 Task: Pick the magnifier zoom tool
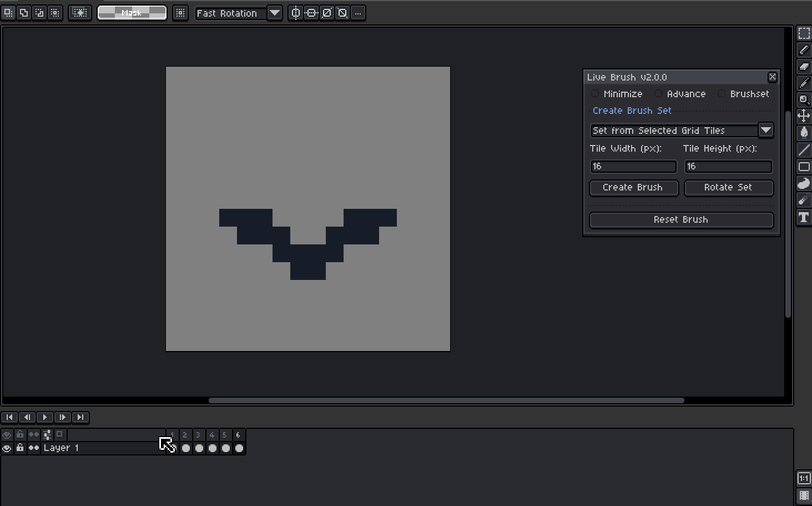click(804, 100)
